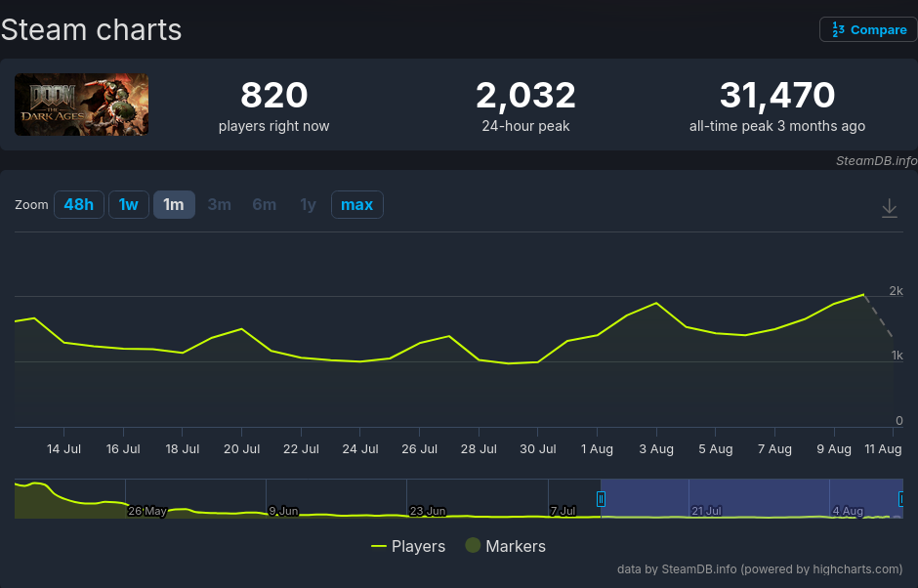Click the navigator right range handle
The height and width of the screenshot is (588, 918).
[901, 499]
